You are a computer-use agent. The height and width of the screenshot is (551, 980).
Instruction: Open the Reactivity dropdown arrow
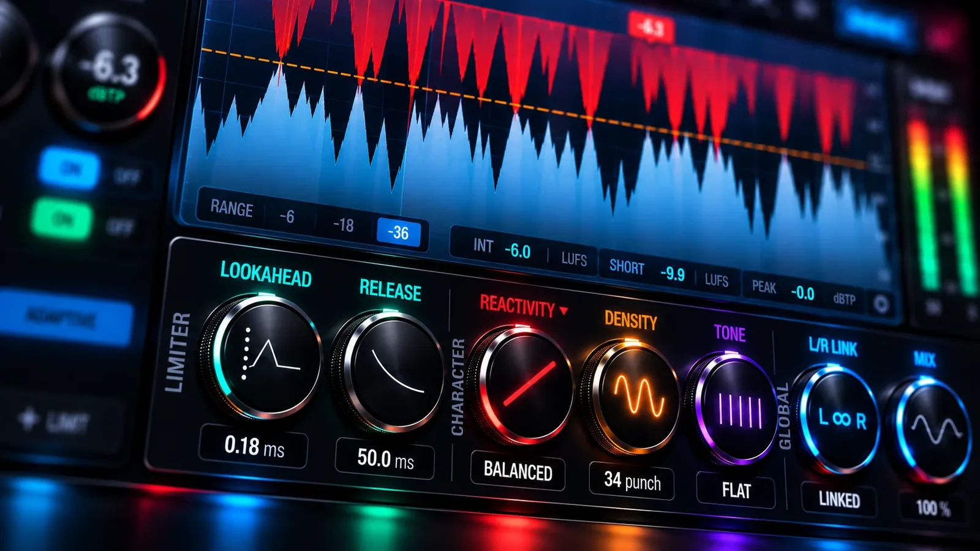(563, 311)
